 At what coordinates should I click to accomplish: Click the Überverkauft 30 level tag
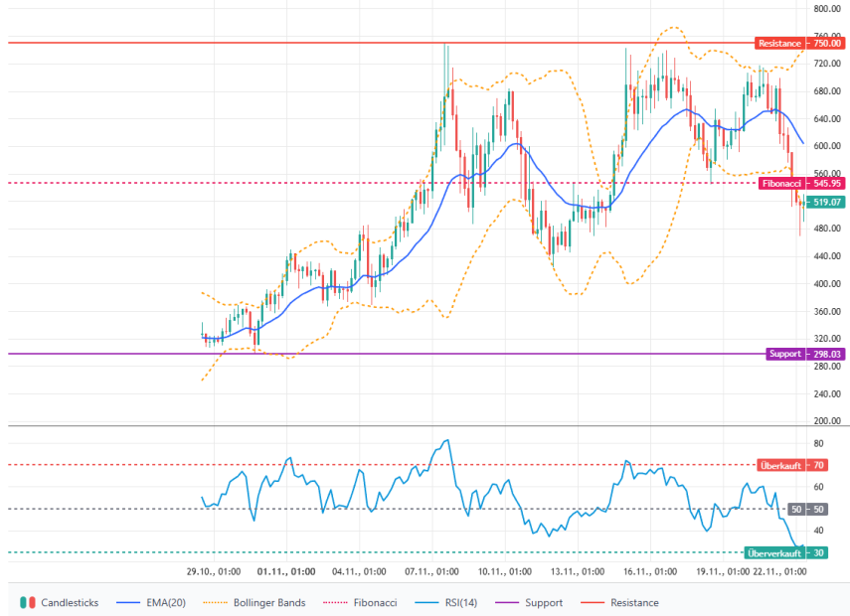pyautogui.click(x=785, y=552)
